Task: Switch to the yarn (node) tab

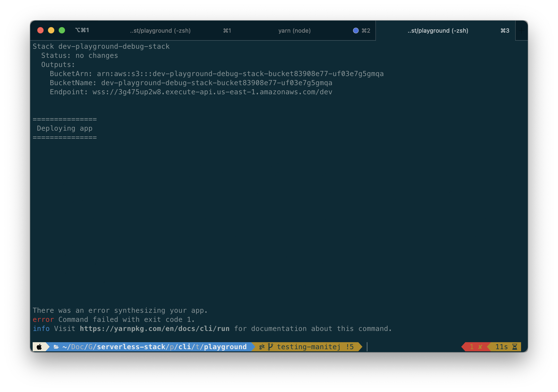Action: pos(295,31)
